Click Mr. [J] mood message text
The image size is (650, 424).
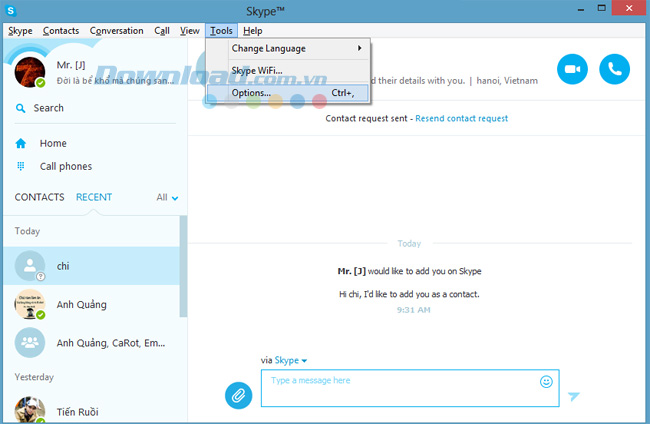pos(115,81)
